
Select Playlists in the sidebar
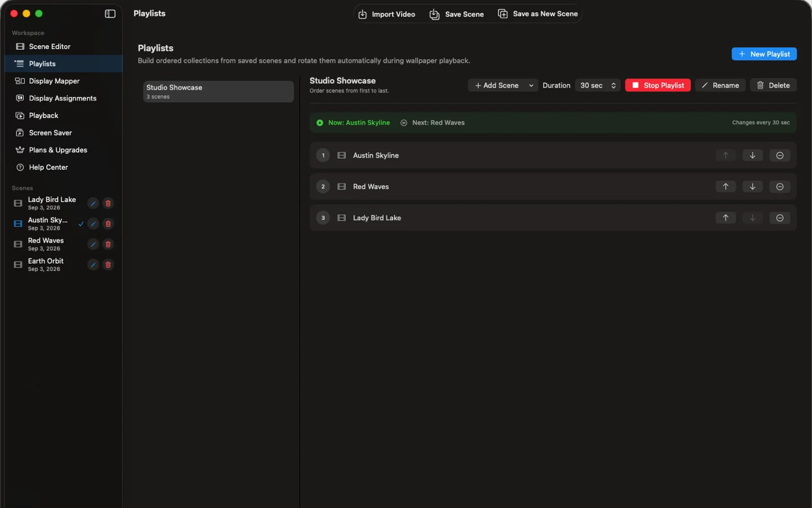coord(63,64)
